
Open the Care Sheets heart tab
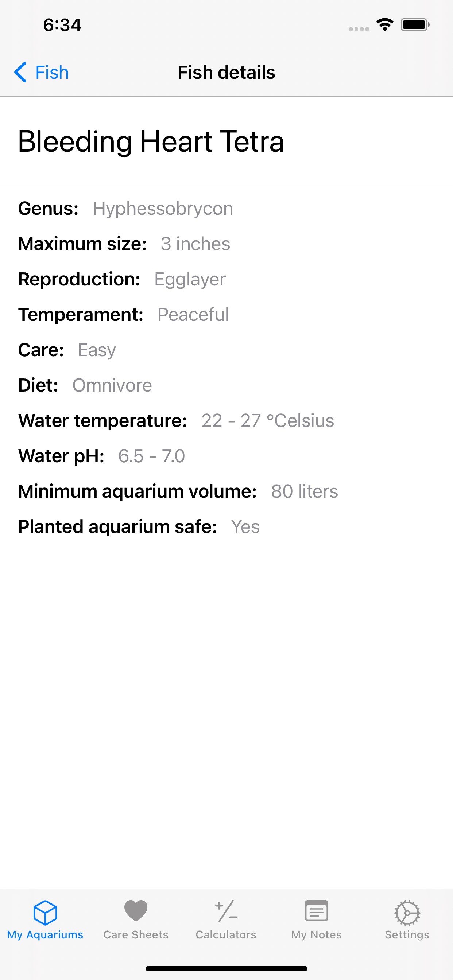136,919
